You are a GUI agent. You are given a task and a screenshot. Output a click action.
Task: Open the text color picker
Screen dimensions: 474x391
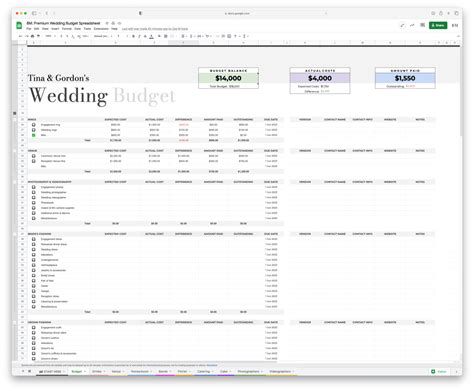tap(151, 36)
